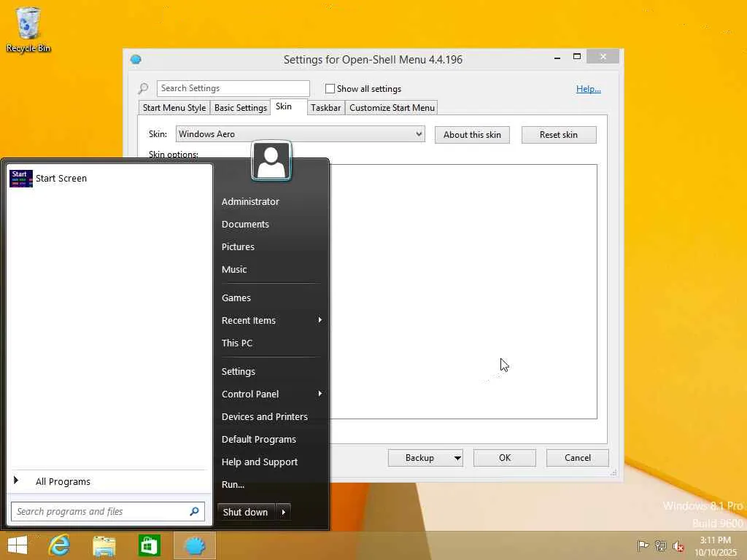Screen dimensions: 747x560
Task: Open File Explorer from the taskbar
Action: (104, 545)
